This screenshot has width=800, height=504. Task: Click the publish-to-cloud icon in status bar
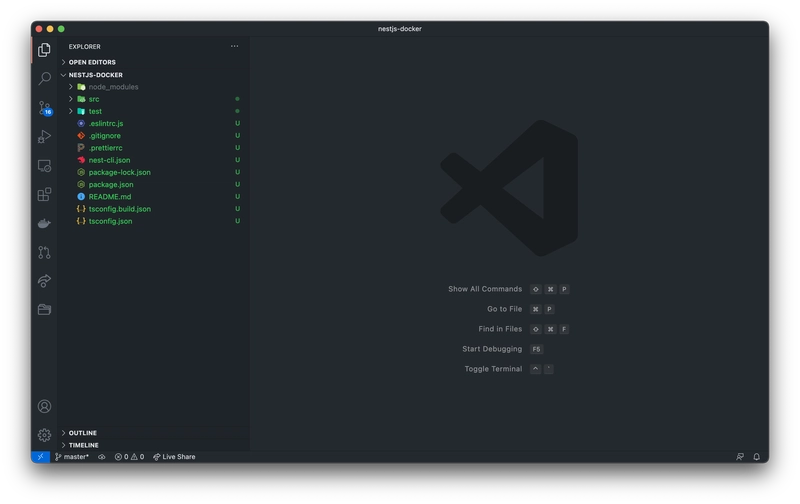coord(102,457)
